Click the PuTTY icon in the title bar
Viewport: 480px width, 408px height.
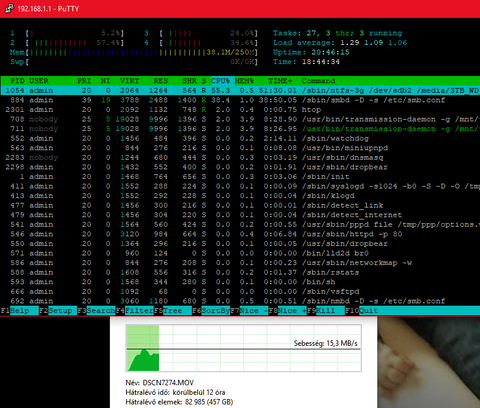point(9,8)
